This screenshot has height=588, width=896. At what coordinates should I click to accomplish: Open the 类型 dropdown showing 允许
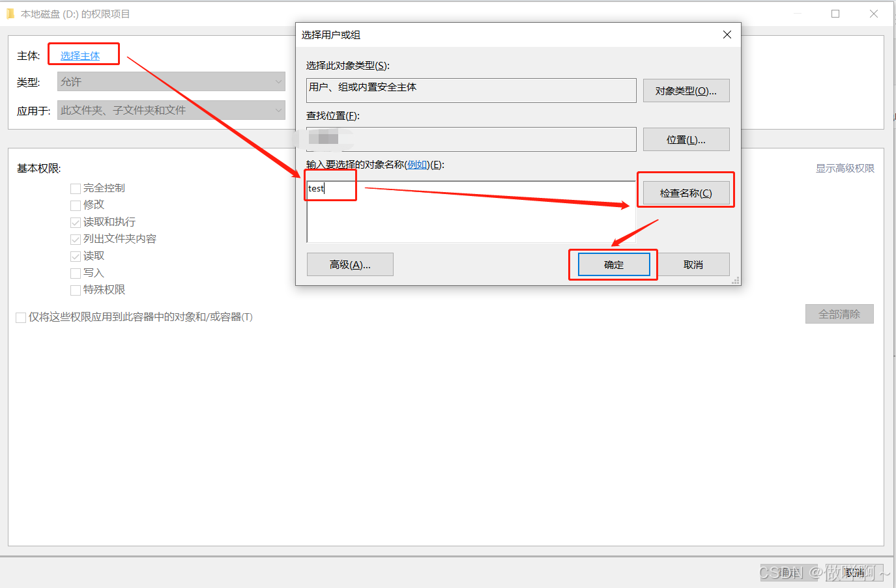pyautogui.click(x=171, y=81)
